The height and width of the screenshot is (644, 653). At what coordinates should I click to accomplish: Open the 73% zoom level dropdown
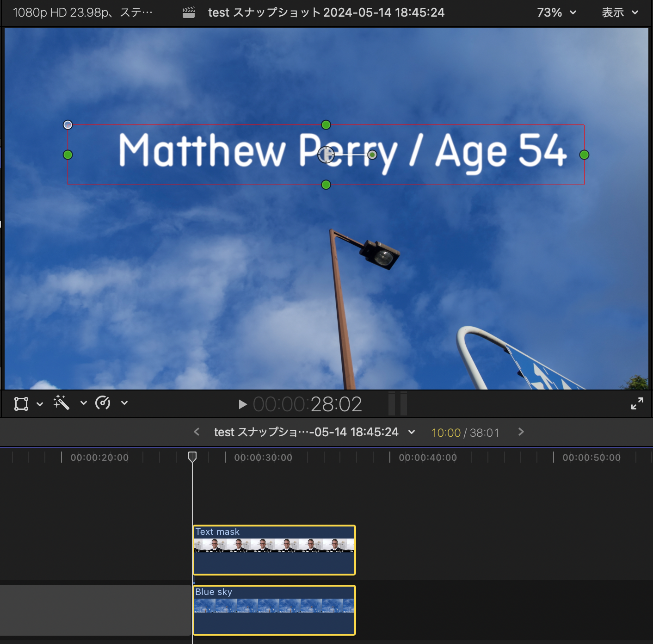click(x=556, y=12)
